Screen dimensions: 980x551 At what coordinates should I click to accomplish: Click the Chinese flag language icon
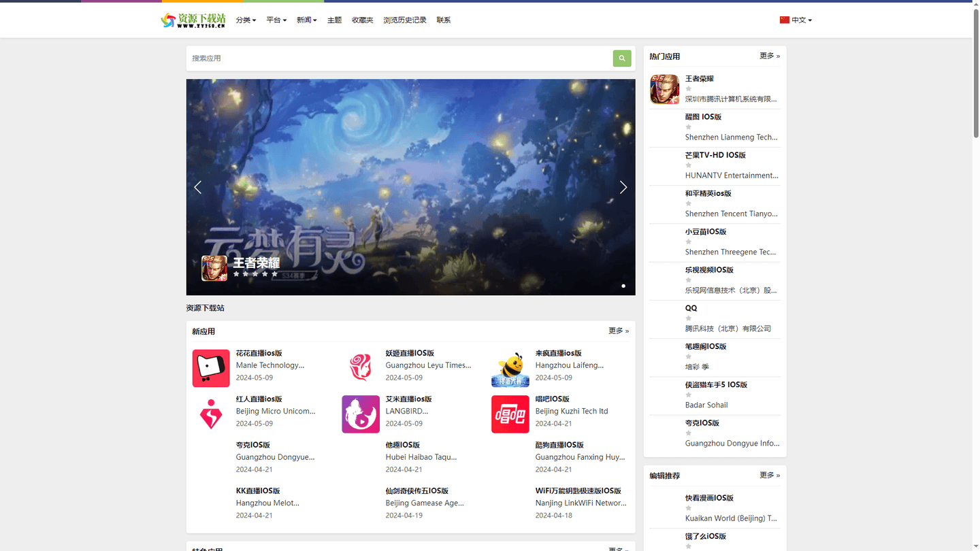click(785, 20)
